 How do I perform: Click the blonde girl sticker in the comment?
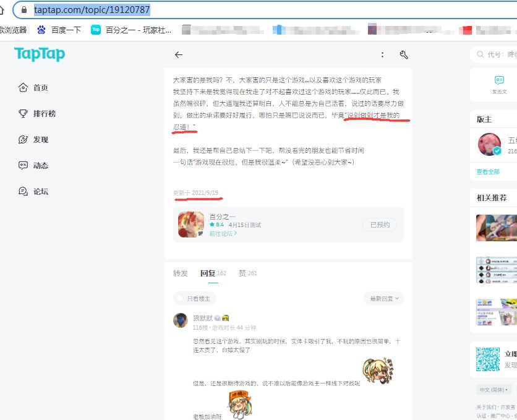(x=378, y=370)
